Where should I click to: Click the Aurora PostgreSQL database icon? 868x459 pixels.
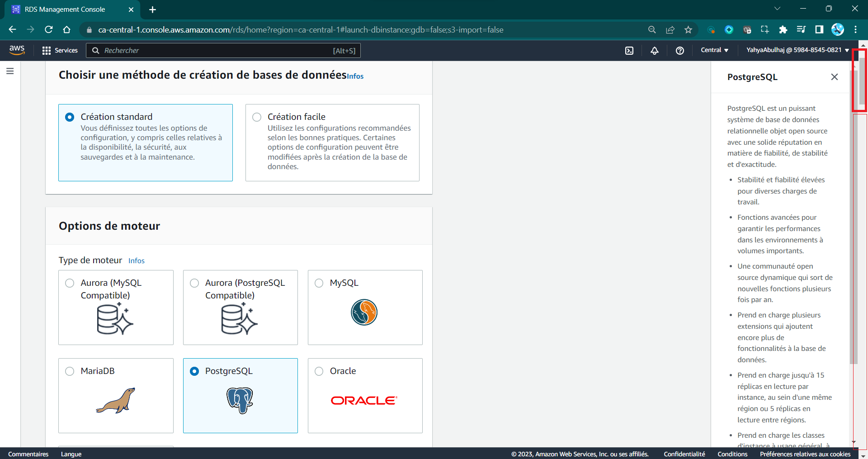click(239, 318)
